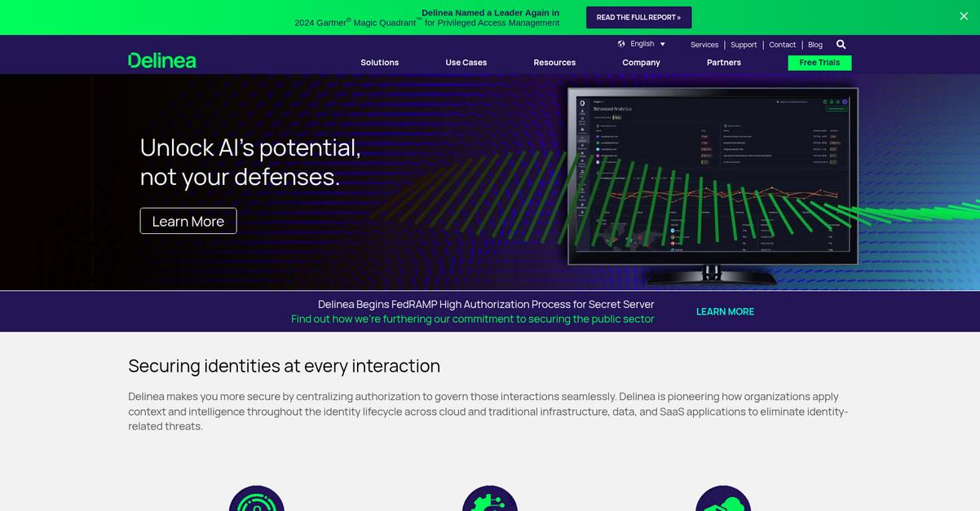980x511 pixels.
Task: Click 'Delinea Begins FedRAMP High Authorization' headline
Action: point(486,304)
